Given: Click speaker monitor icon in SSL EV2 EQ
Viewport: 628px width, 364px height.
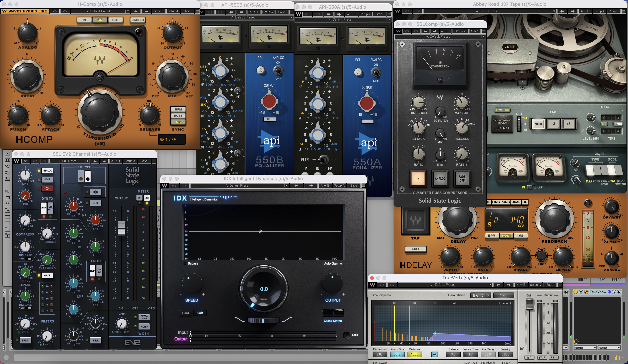Looking at the screenshot, I should pyautogui.click(x=96, y=192).
